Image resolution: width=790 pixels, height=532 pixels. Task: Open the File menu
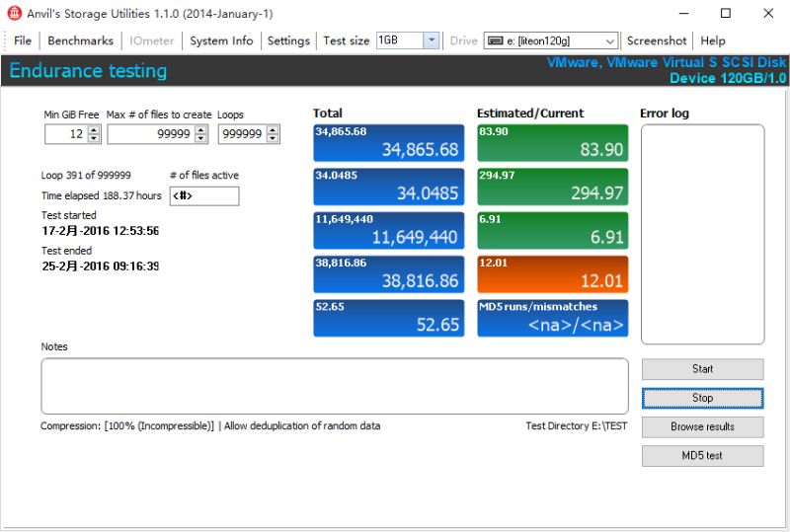(23, 40)
